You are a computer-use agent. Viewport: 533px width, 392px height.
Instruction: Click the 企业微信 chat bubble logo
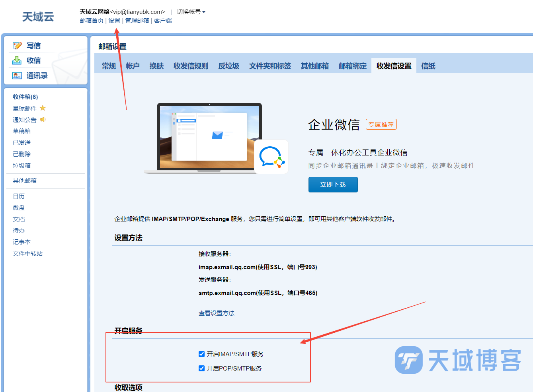click(x=271, y=157)
